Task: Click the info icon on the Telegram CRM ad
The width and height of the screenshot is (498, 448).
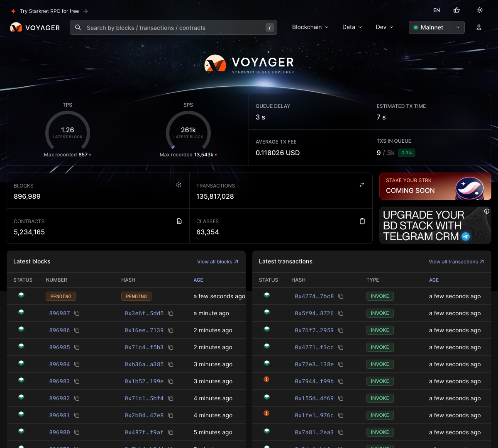Action: (486, 211)
